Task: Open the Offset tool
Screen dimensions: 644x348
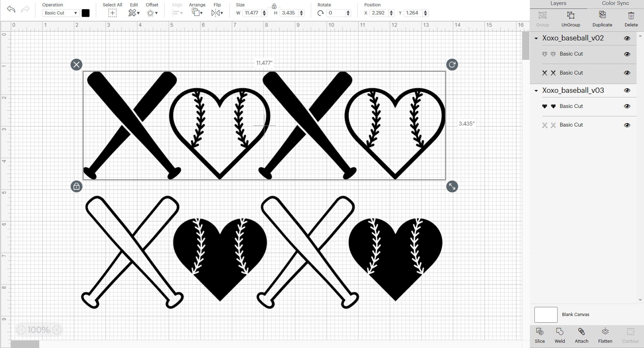Action: (x=151, y=13)
